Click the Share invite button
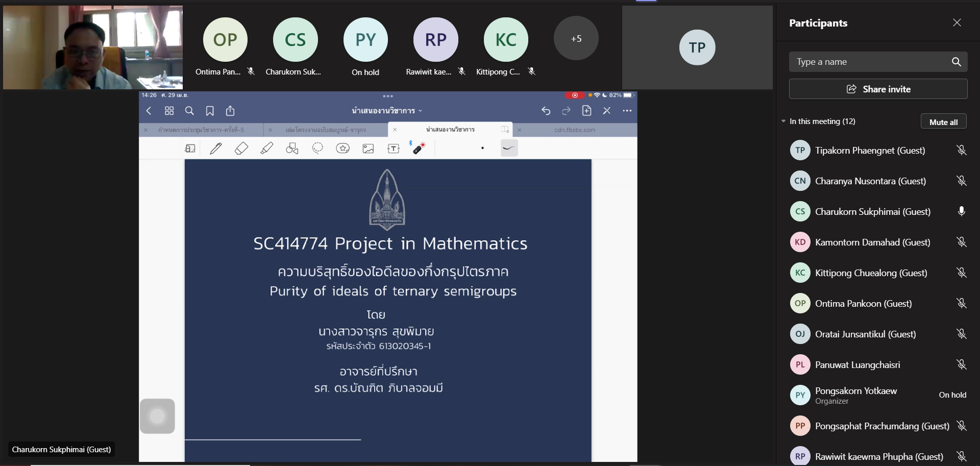 [878, 89]
